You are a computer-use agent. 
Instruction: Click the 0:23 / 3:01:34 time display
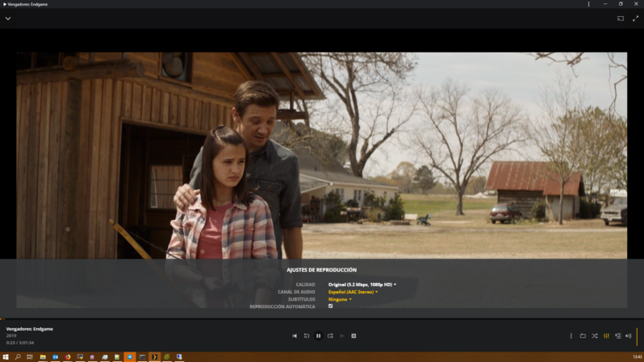[x=20, y=343]
